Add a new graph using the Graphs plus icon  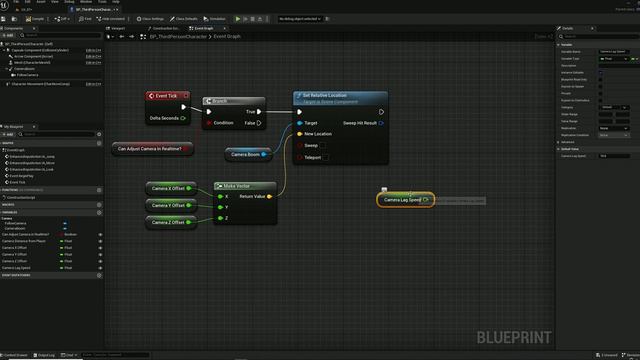click(99, 143)
